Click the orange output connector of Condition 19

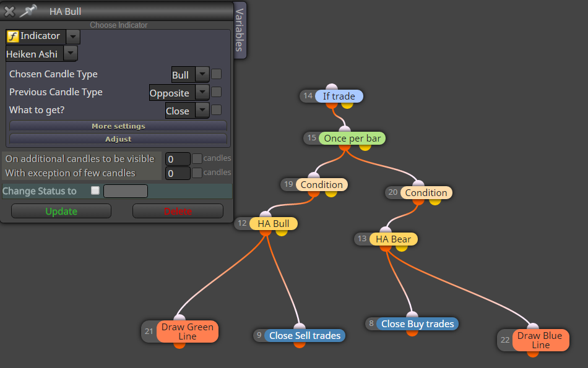click(314, 194)
